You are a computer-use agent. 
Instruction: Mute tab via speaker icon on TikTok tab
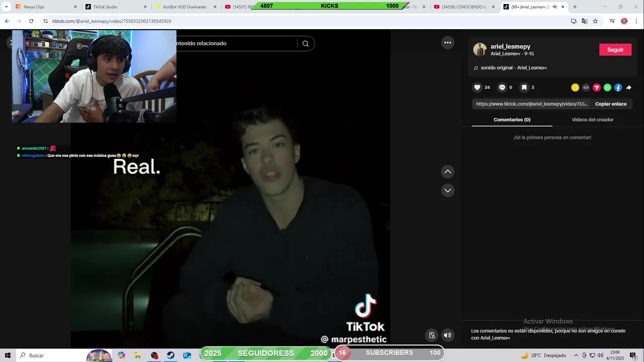[x=555, y=7]
